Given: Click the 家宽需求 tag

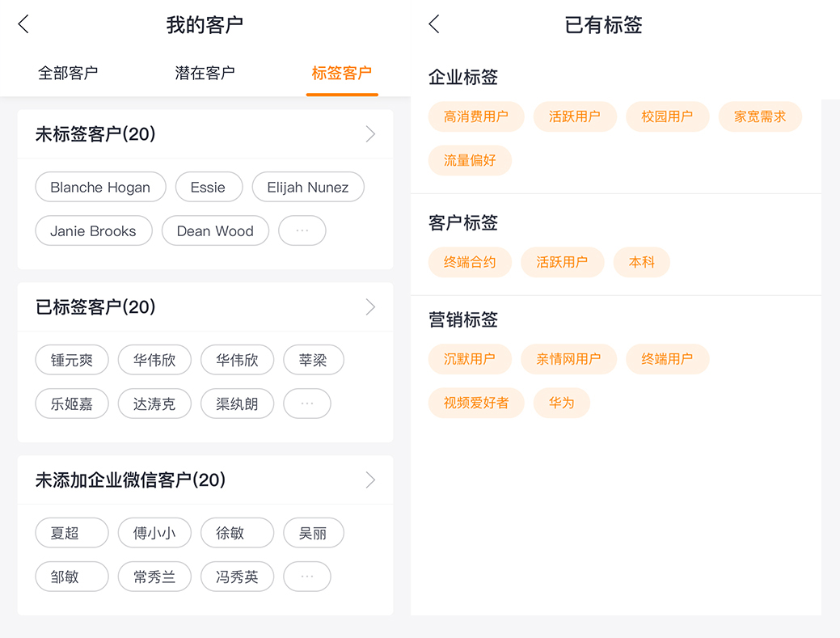Looking at the screenshot, I should [x=760, y=116].
